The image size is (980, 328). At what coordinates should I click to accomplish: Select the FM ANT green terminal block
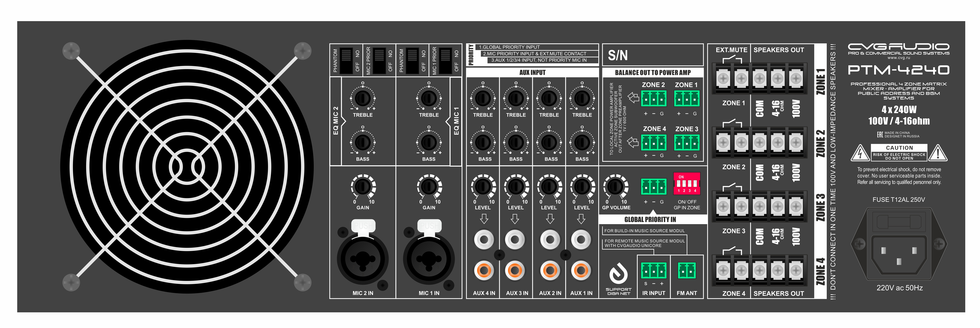pyautogui.click(x=687, y=270)
